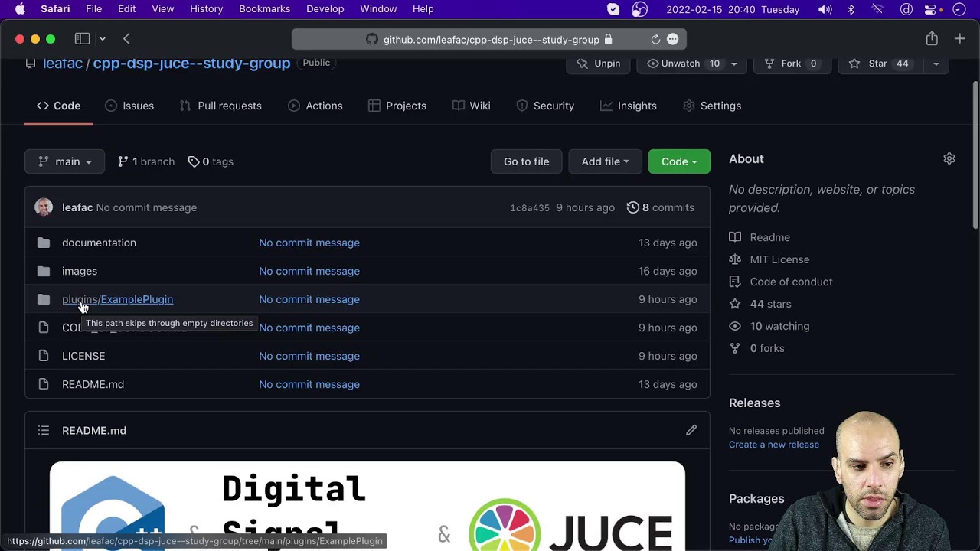Open the Insights tab
980x551 pixels.
coord(629,106)
